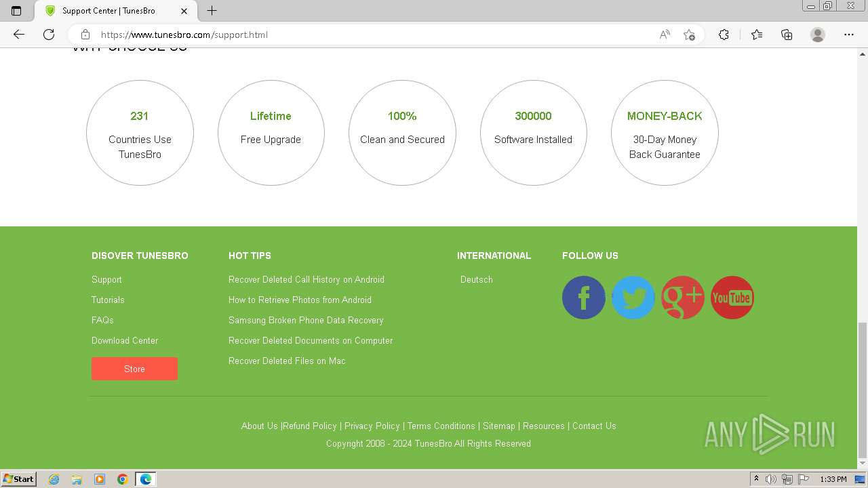Viewport: 868px width, 488px height.
Task: Open File Explorer taskbar icon
Action: pos(77,479)
